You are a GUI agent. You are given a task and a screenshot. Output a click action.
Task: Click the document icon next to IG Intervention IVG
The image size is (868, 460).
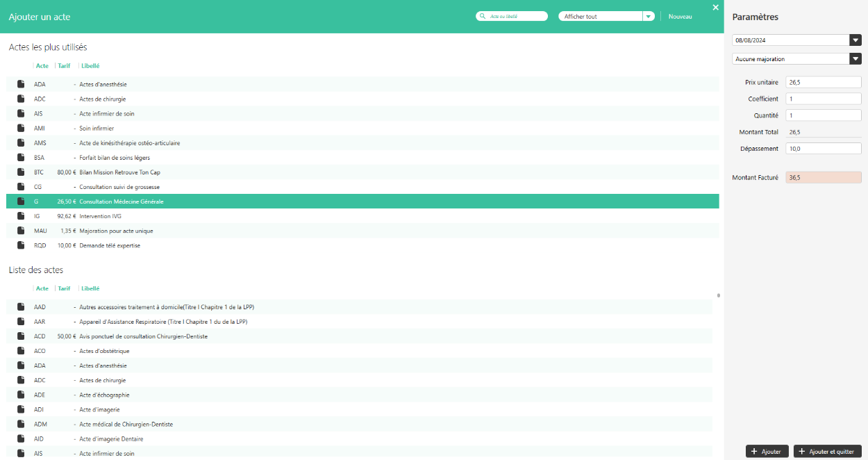pos(21,216)
